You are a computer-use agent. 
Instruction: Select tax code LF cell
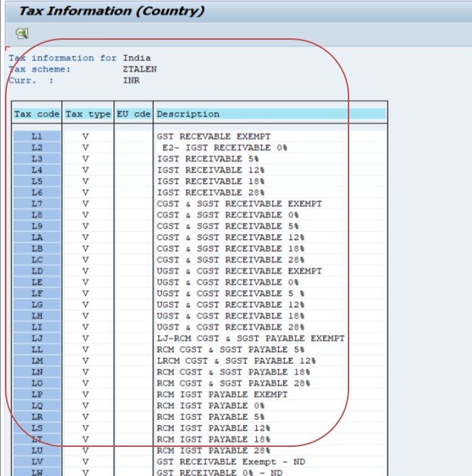click(x=37, y=294)
